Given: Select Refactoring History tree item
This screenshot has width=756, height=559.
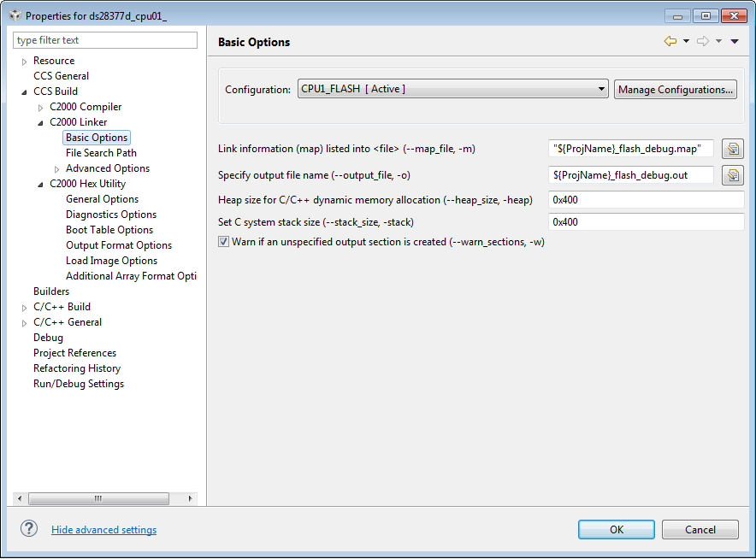Looking at the screenshot, I should (77, 368).
